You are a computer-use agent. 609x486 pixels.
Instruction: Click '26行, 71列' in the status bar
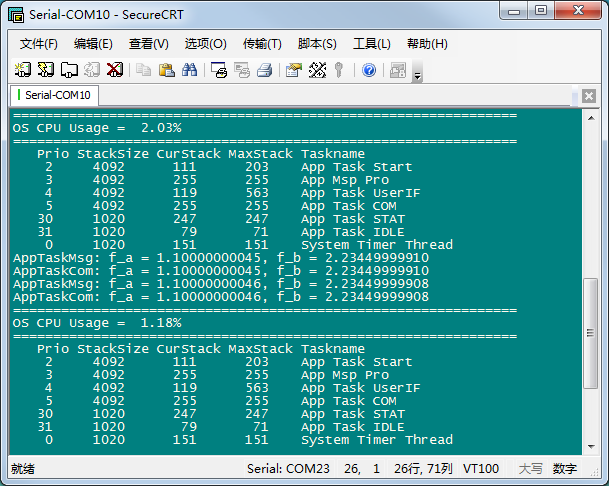423,469
